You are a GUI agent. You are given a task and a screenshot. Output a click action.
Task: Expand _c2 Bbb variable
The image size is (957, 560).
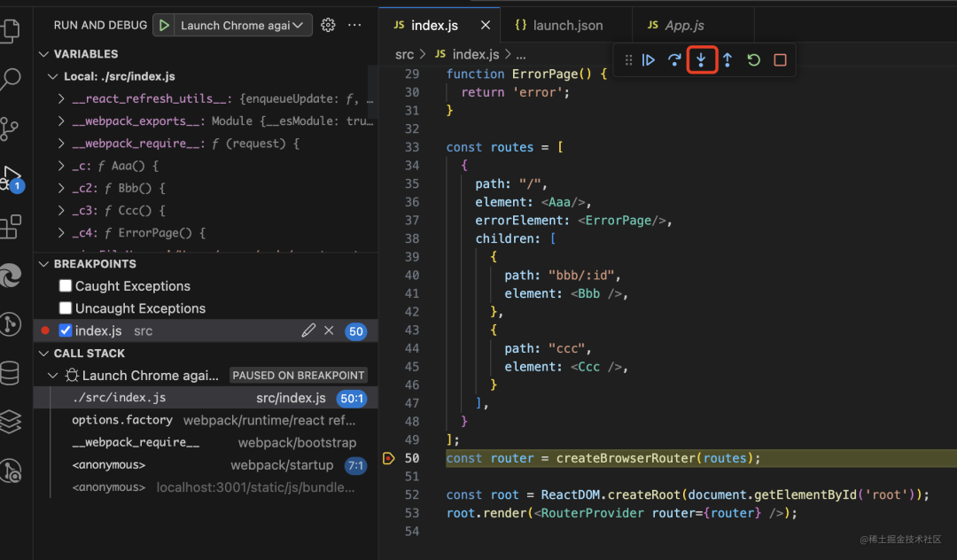point(61,188)
